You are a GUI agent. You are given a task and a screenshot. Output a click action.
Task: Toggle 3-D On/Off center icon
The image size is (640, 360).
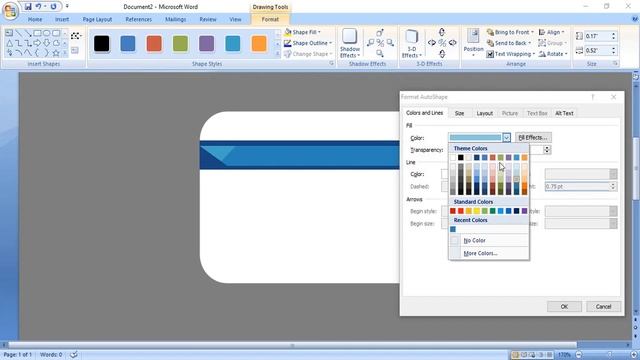(x=442, y=42)
